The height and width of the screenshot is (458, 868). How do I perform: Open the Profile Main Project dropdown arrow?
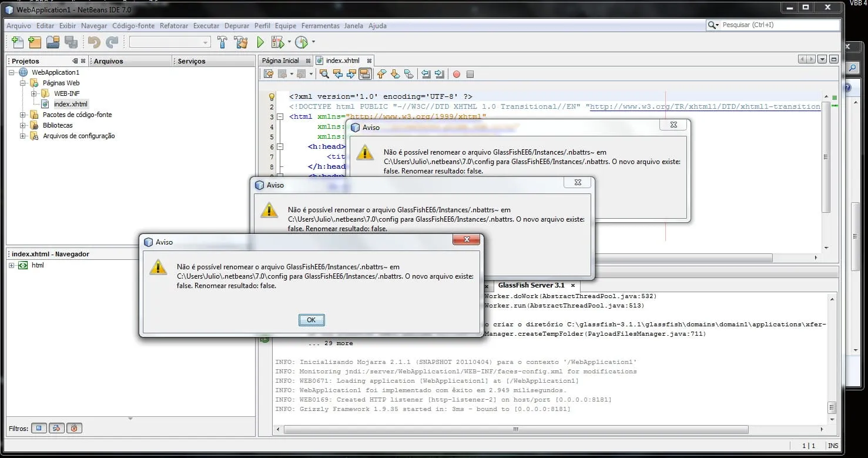[313, 42]
